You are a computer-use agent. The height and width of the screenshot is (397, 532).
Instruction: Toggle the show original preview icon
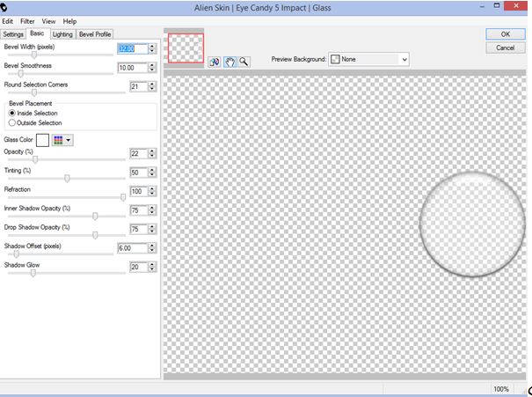coord(214,62)
